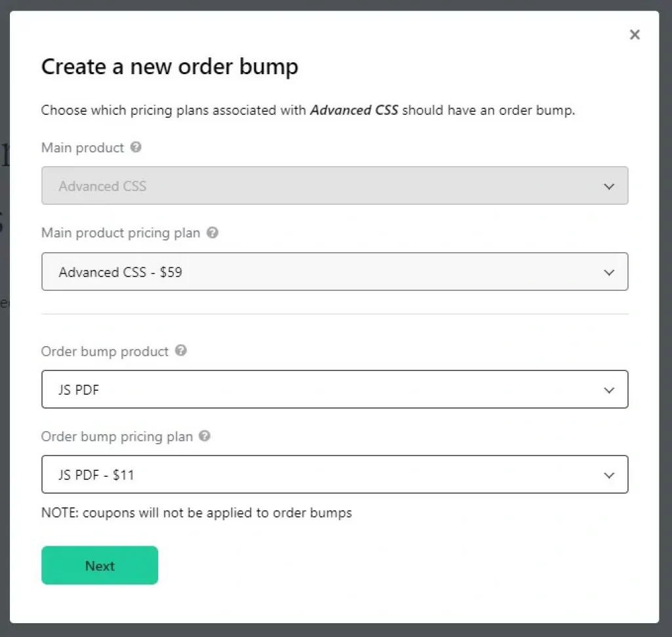Click the chevron arrow on Advanced CSS - $59 dropdown
Image resolution: width=672 pixels, height=637 pixels.
coord(609,272)
